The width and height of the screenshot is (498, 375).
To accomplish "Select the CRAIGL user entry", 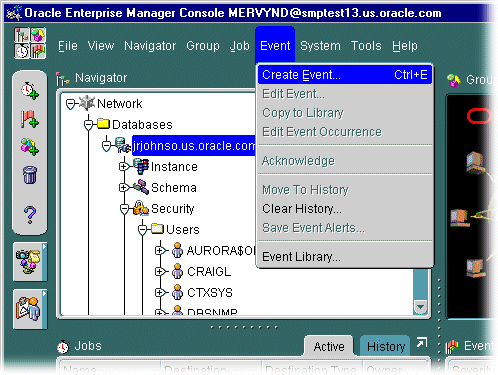I will pos(209,272).
